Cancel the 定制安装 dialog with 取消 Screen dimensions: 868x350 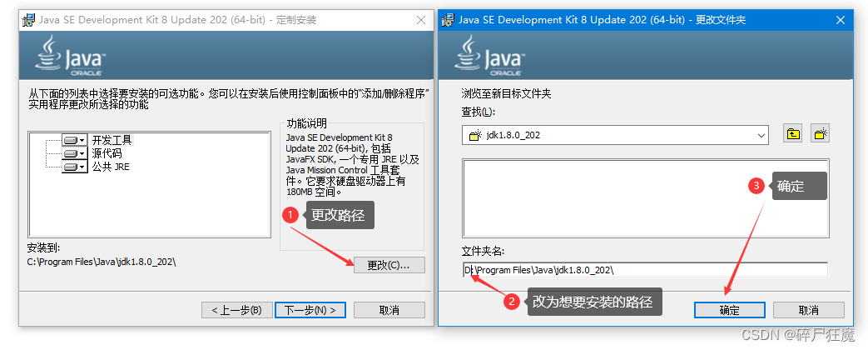[x=389, y=310]
